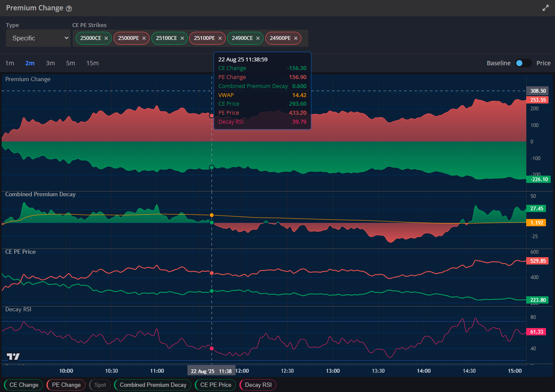Click the Decay RSI legend button

[x=258, y=385]
